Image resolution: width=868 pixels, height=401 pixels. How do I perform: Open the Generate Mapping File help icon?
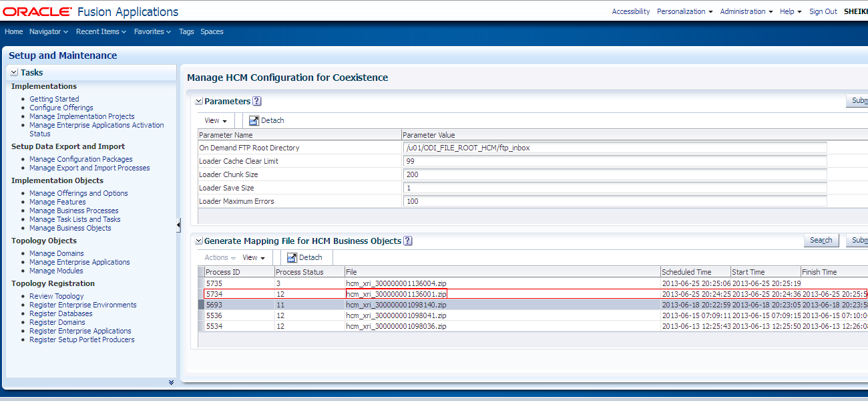(x=408, y=241)
